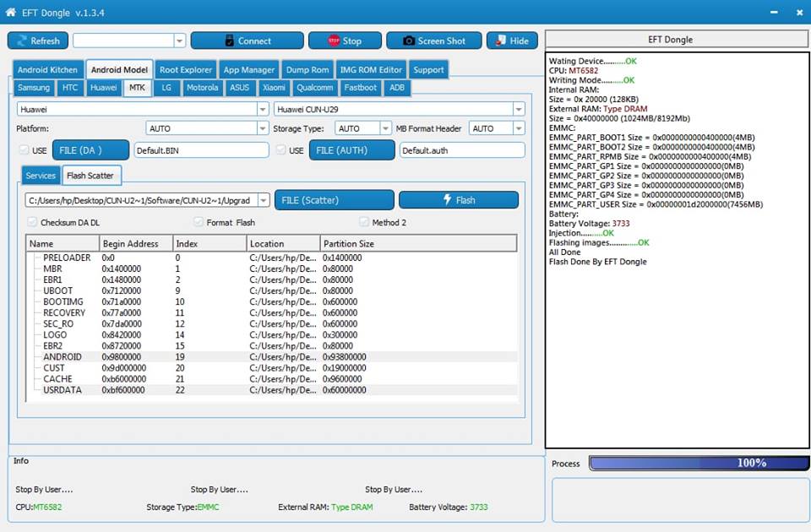The image size is (811, 532).
Task: Click the USB icon on Connect button
Action: 230,41
